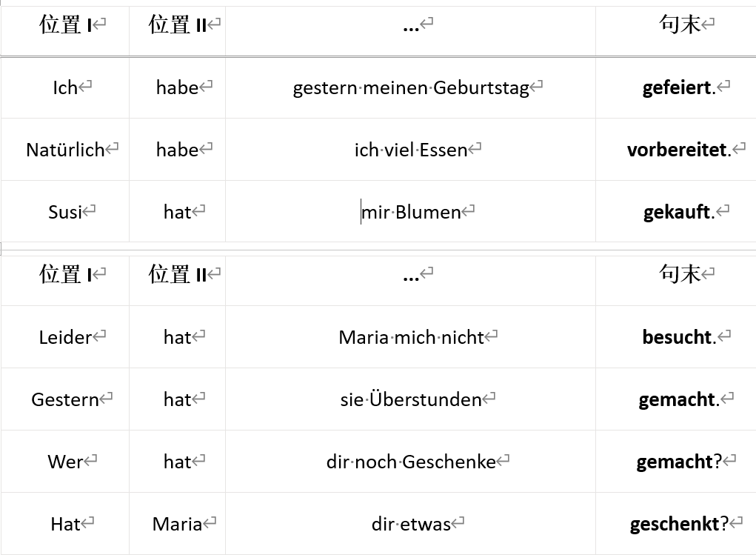Click the cell containing "gestern meinen Geburtstag"
The image size is (756, 555).
[411, 88]
